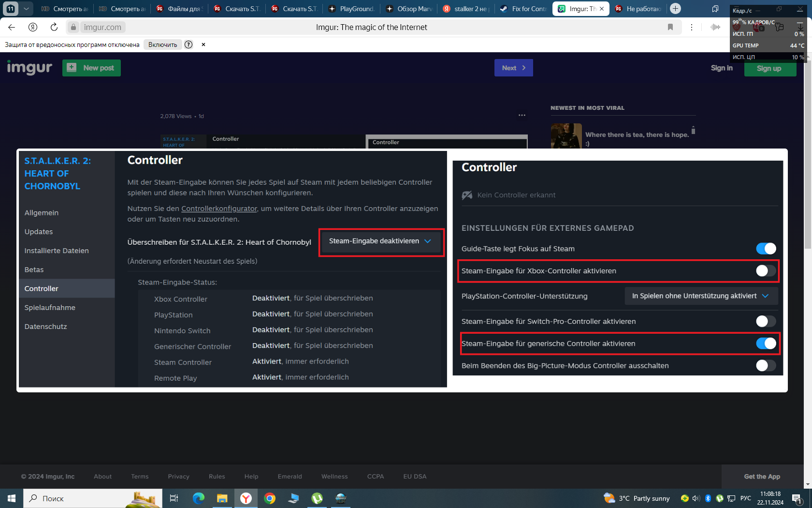Click the volume icon in system tray

(696, 498)
